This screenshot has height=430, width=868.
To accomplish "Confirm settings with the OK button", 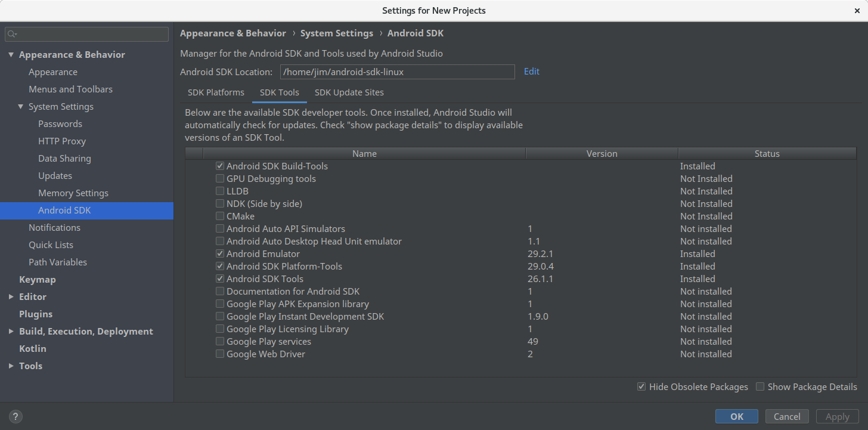I will tap(736, 416).
